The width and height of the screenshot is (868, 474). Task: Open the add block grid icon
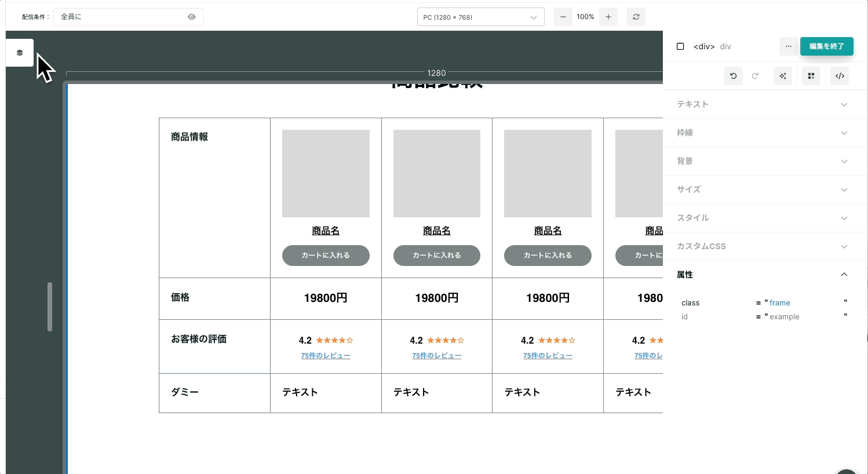[811, 76]
